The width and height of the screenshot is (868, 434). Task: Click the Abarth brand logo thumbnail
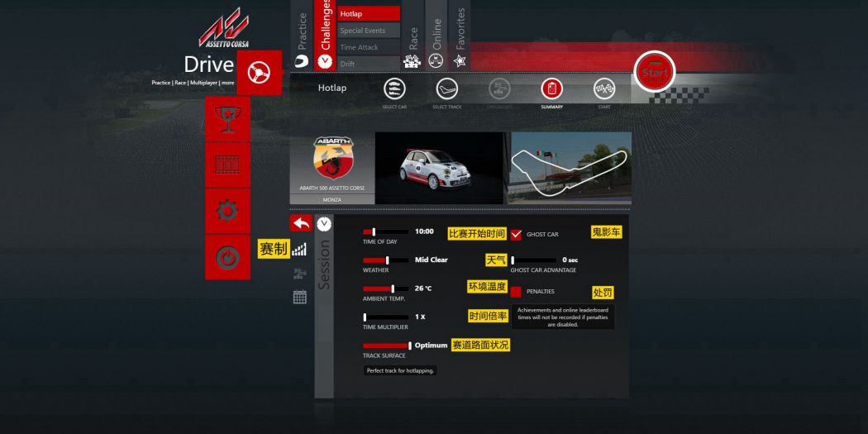tap(332, 158)
